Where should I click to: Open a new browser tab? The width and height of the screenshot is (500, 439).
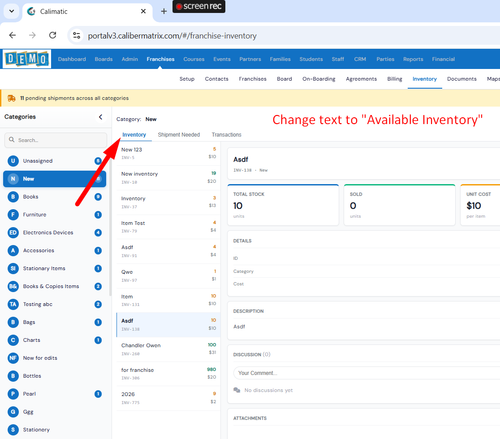(x=164, y=11)
